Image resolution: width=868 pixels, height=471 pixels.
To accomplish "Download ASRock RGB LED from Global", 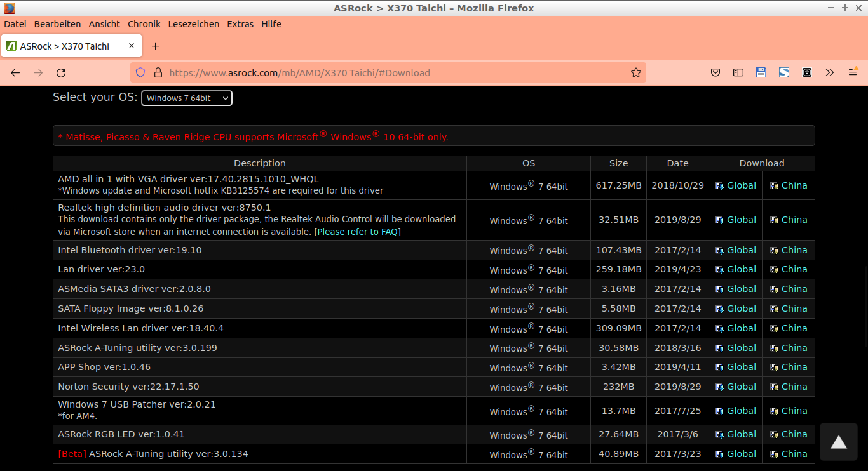I will tap(742, 434).
